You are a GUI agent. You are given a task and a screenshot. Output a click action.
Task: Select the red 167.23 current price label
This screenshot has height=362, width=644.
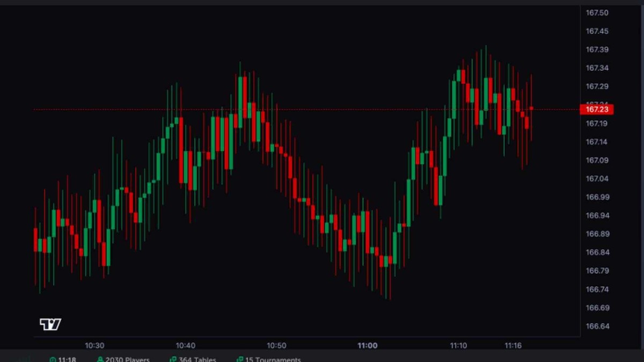pos(596,110)
